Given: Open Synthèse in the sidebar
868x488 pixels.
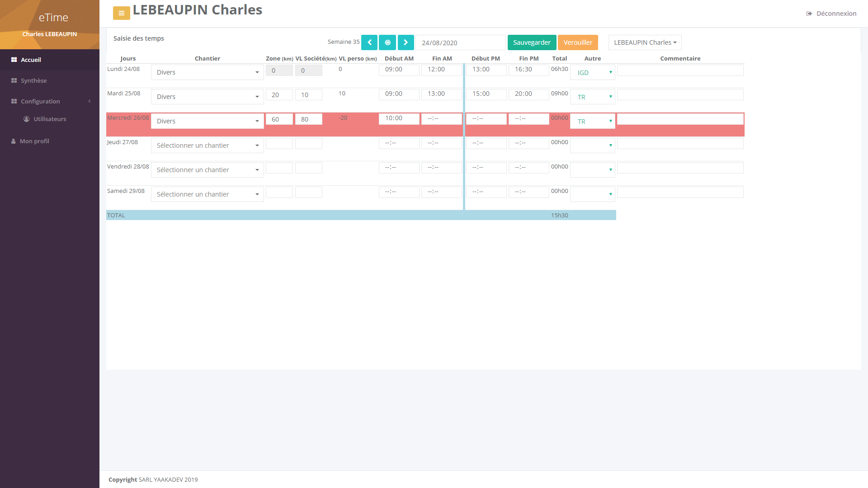Looking at the screenshot, I should pyautogui.click(x=33, y=80).
